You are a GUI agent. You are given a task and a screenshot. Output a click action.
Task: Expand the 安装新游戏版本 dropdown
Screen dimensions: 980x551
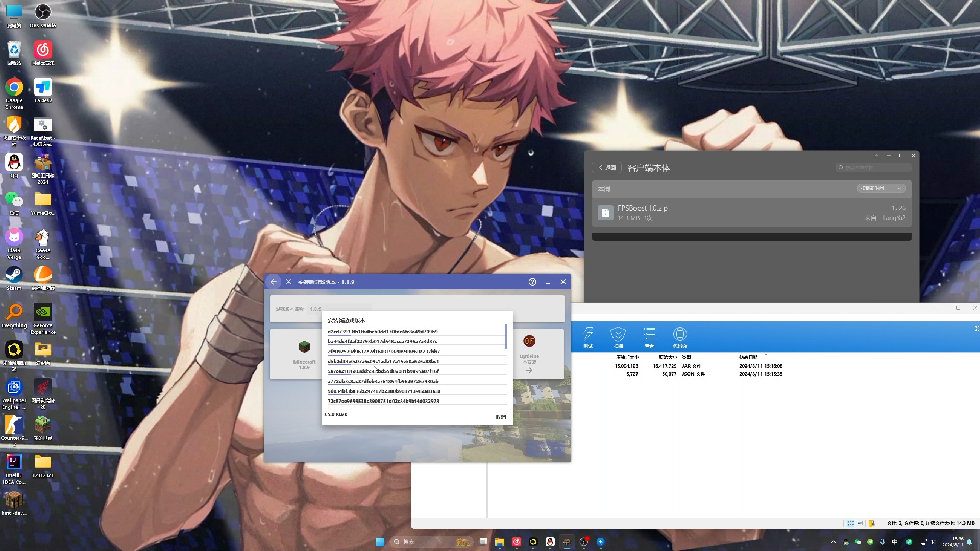click(346, 320)
